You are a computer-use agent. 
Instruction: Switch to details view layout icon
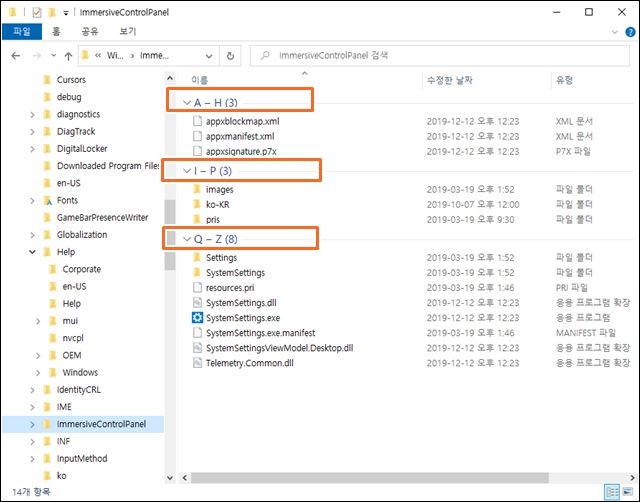pos(612,492)
